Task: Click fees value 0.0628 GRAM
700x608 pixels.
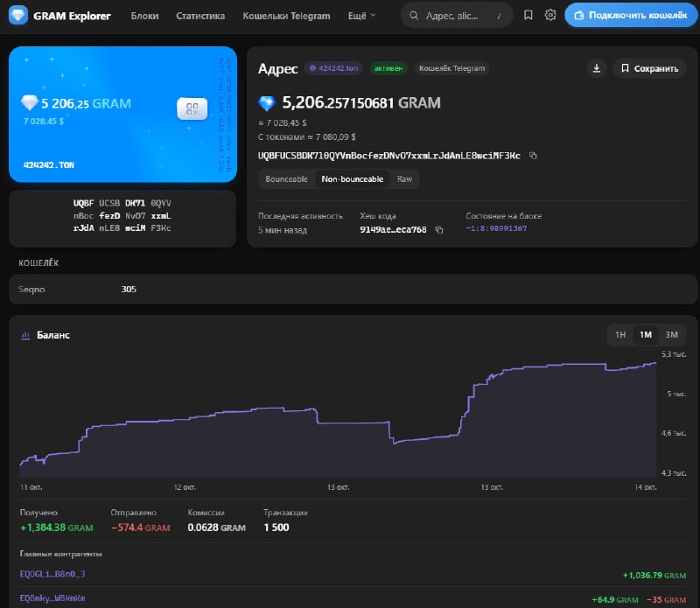Action: [216, 528]
